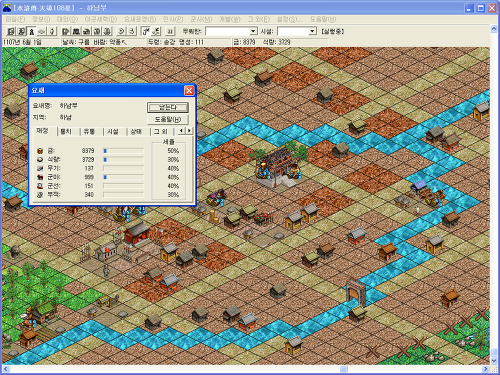
Task: Click the right icon of the third toolbar group
Action: (x=132, y=31)
